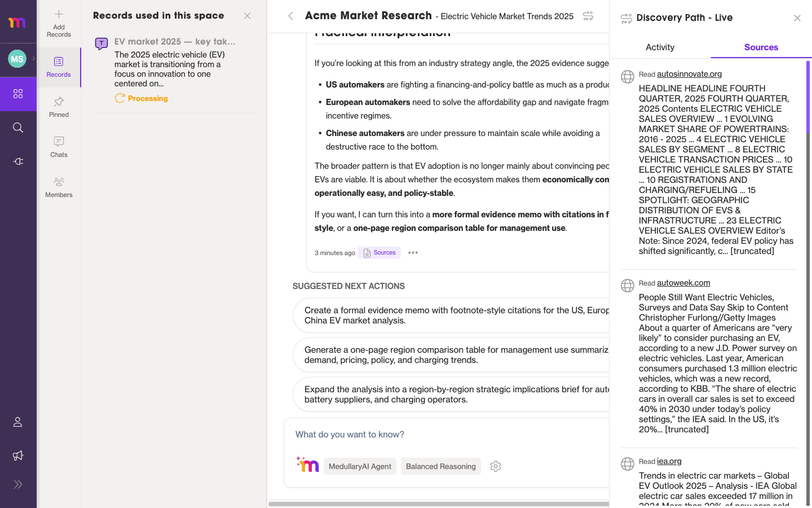Open the Members section
Image resolution: width=812 pixels, height=508 pixels.
pyautogui.click(x=59, y=187)
